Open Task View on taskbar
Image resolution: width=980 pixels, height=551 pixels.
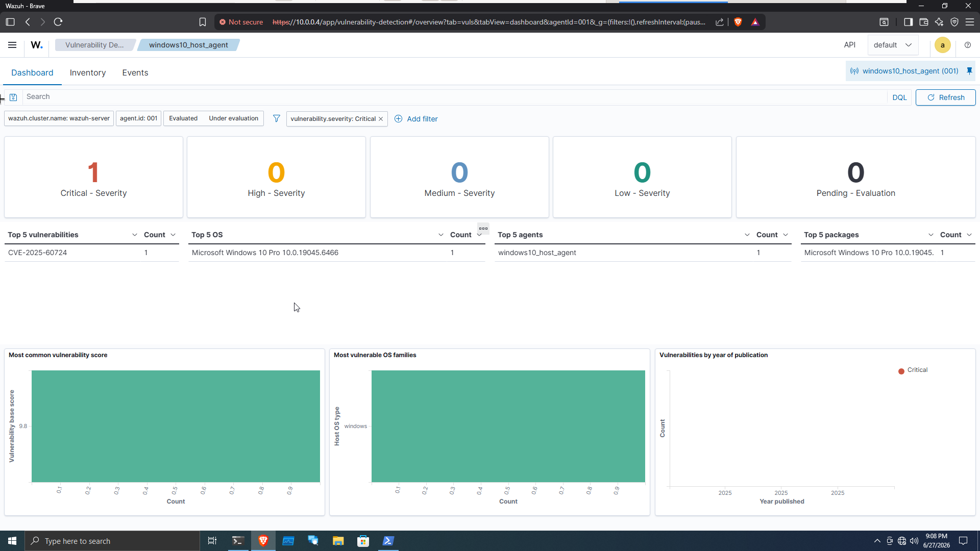[x=212, y=541]
